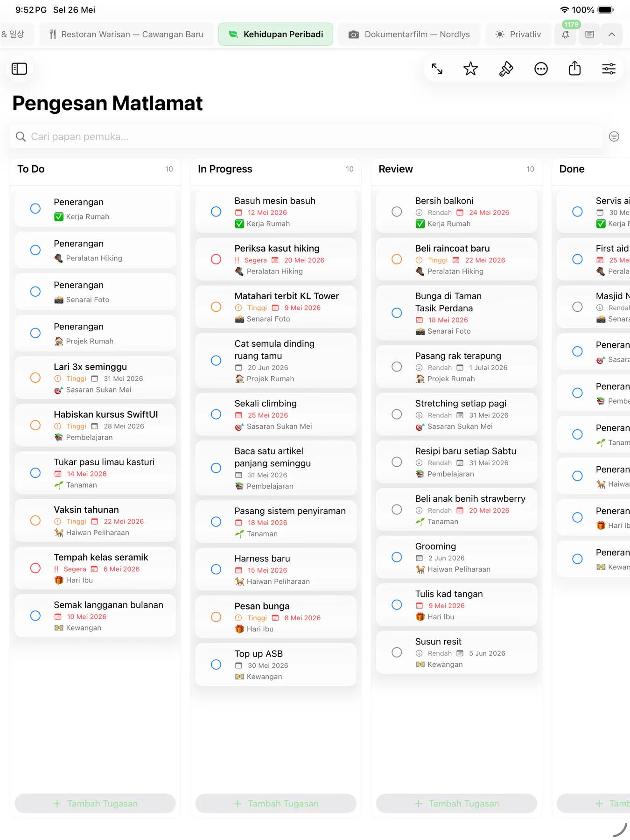
Task: Collapse tab bar with chevron up
Action: pyautogui.click(x=611, y=35)
